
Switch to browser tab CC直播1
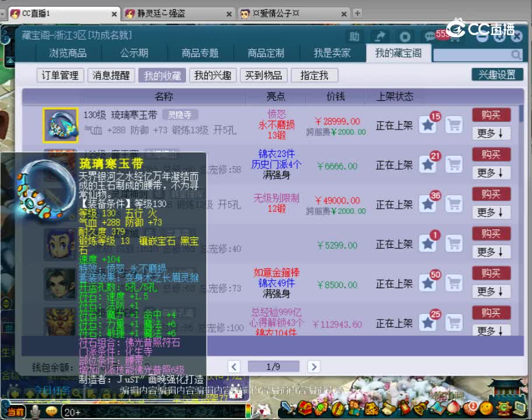tap(64, 13)
